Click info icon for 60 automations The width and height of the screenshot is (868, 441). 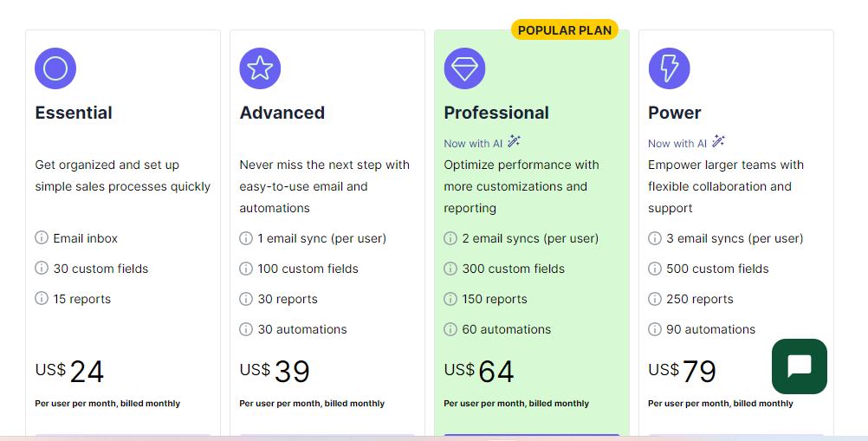pyautogui.click(x=450, y=329)
